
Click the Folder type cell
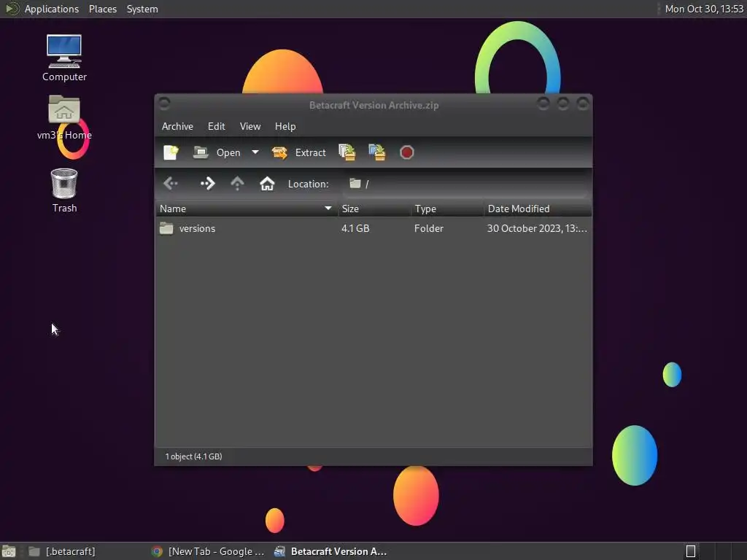[x=429, y=228]
